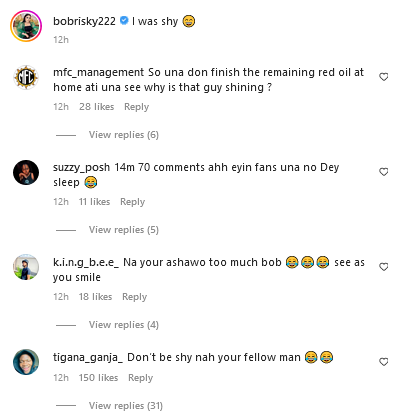Open the suzzy_posh username link
Screen dimensions: 399x420
[x=81, y=167]
